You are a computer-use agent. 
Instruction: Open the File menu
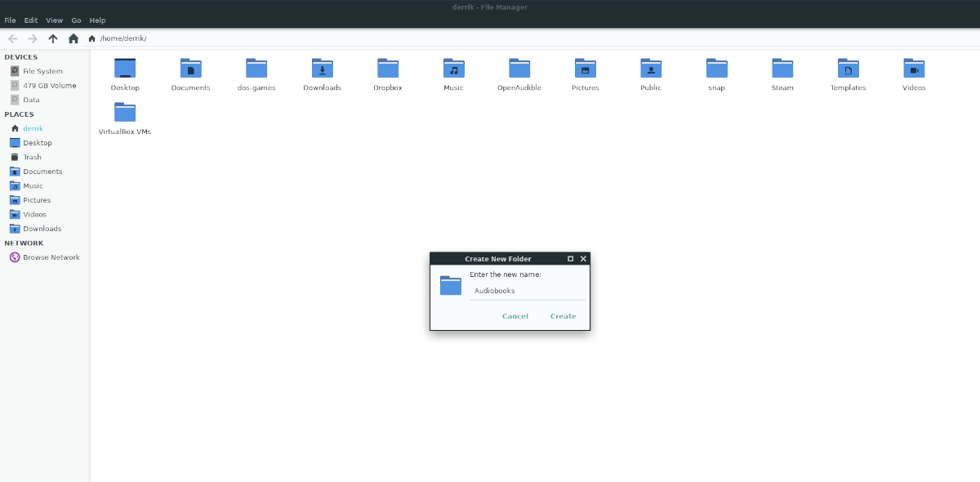tap(10, 20)
